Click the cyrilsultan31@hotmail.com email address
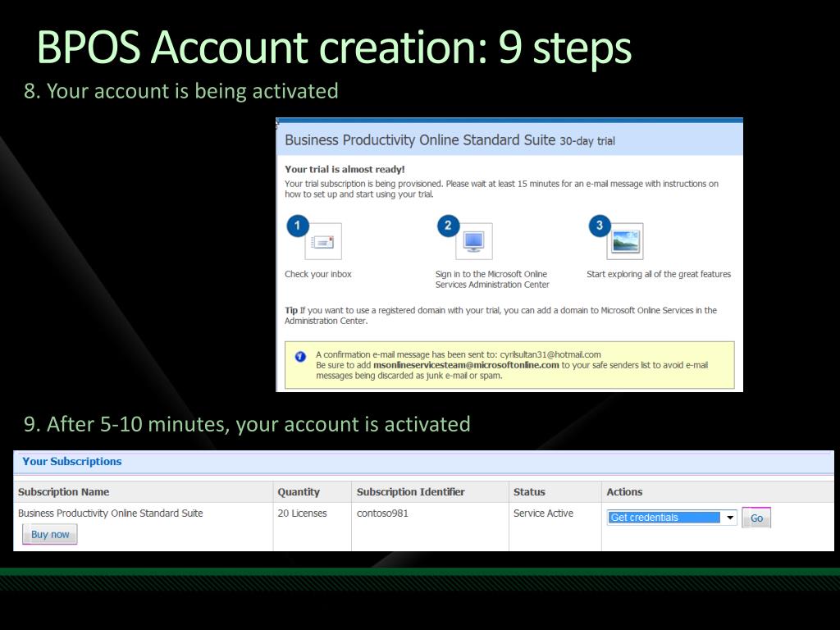840x630 pixels. click(x=550, y=354)
